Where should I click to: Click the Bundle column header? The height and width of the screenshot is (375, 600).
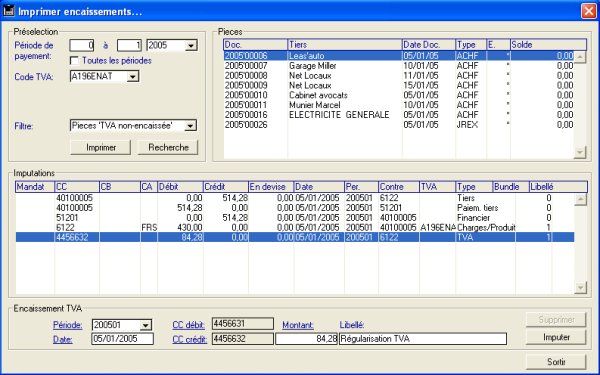[511, 187]
